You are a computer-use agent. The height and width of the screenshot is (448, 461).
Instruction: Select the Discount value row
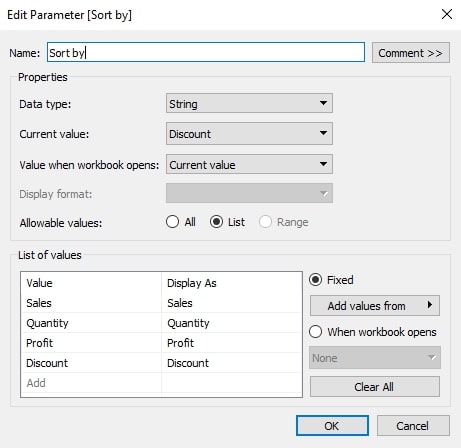pos(162,363)
